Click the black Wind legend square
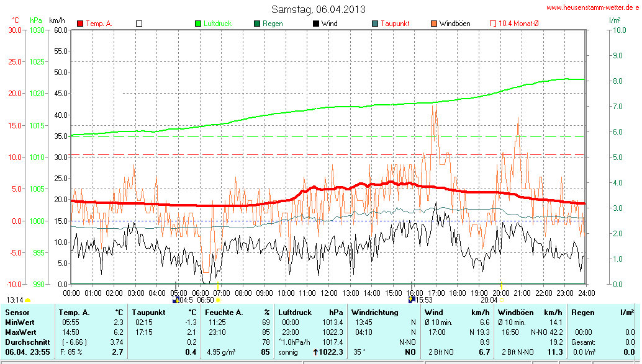 (x=316, y=24)
